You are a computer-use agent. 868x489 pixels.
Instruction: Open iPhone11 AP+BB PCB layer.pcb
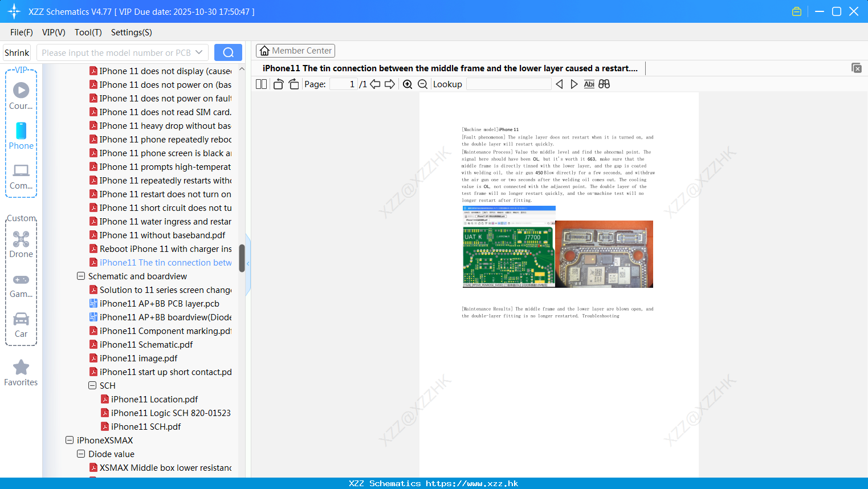click(x=154, y=303)
